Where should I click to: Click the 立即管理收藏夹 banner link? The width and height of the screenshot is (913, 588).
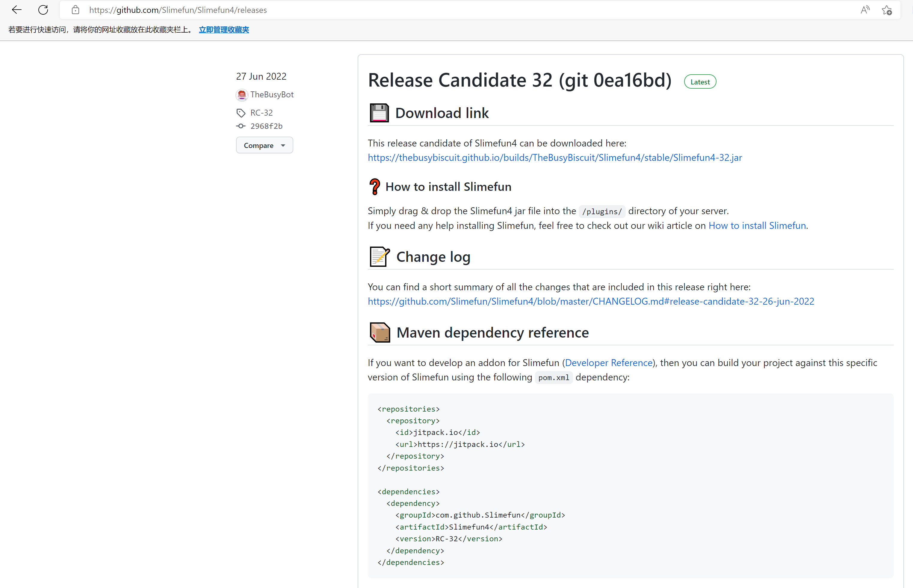(224, 29)
